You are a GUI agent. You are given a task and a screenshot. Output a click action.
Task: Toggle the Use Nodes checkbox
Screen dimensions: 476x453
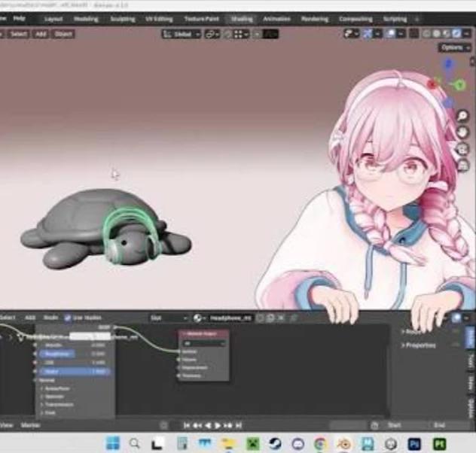[68, 318]
